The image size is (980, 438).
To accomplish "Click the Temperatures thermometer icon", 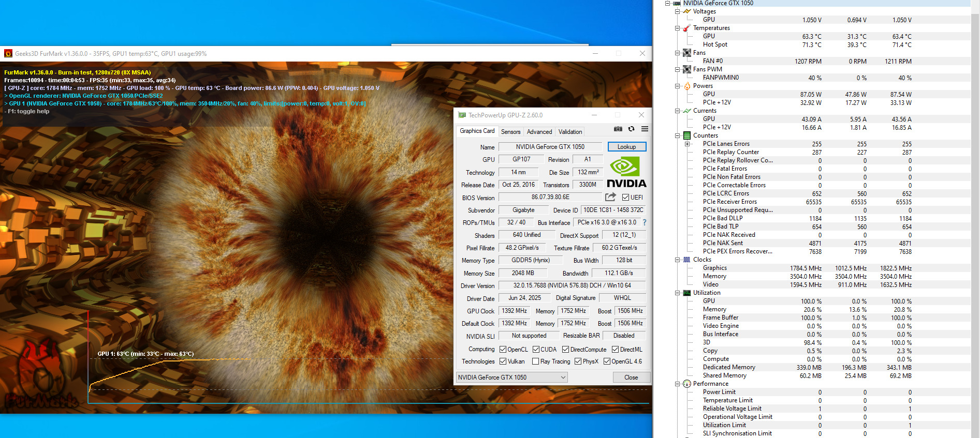I will pyautogui.click(x=687, y=28).
